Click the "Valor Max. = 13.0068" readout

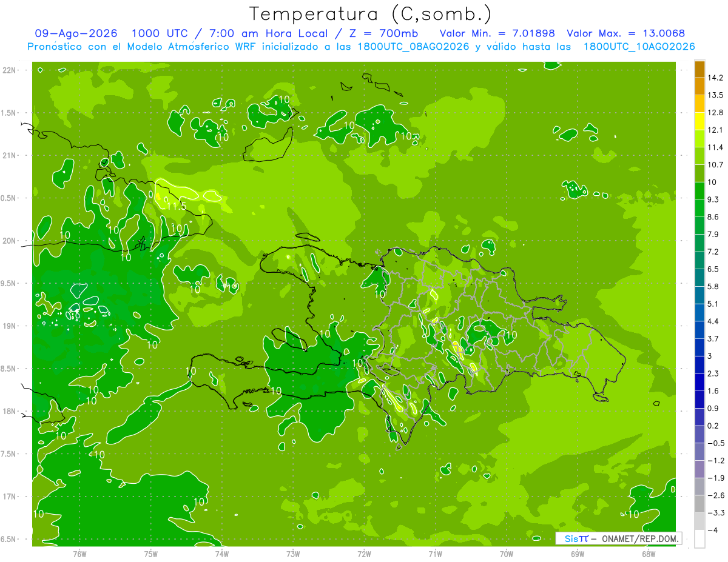626,33
